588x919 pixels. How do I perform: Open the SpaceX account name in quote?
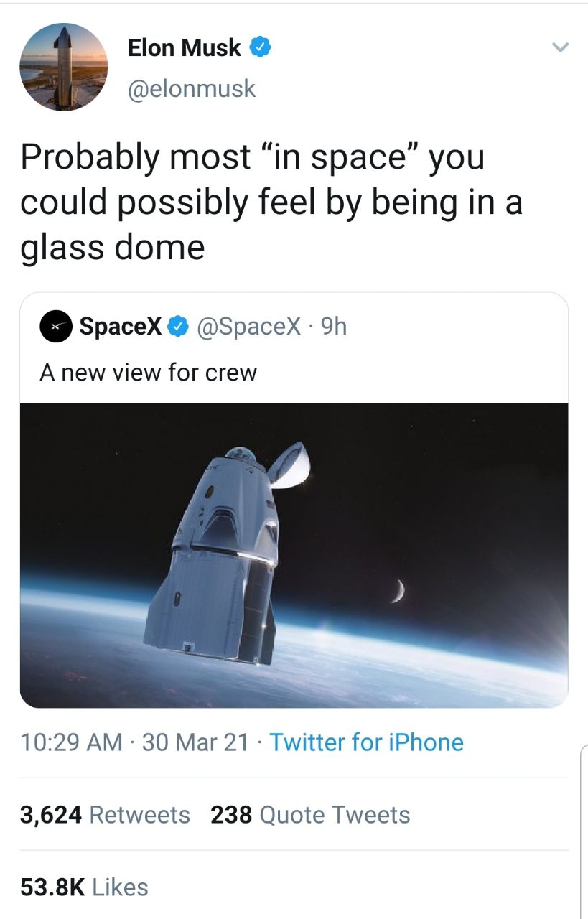[120, 327]
